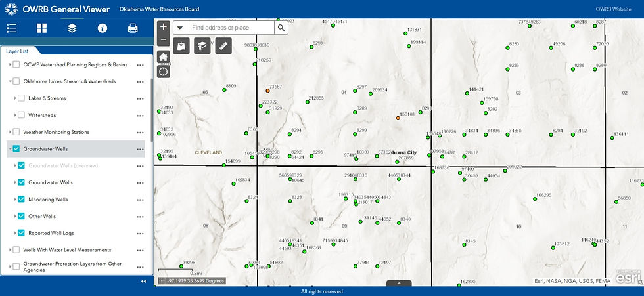
Task: Expand the Lakes & Streams sublayer
Action: click(x=14, y=98)
